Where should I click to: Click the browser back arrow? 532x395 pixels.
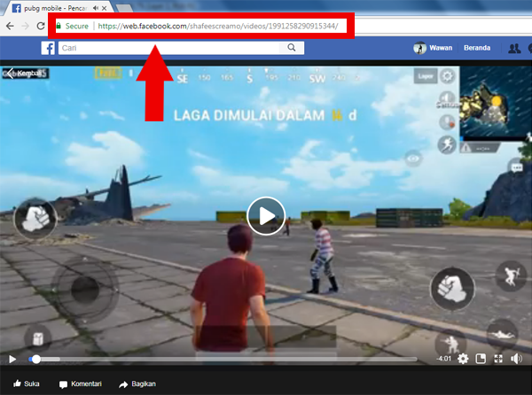tap(10, 26)
